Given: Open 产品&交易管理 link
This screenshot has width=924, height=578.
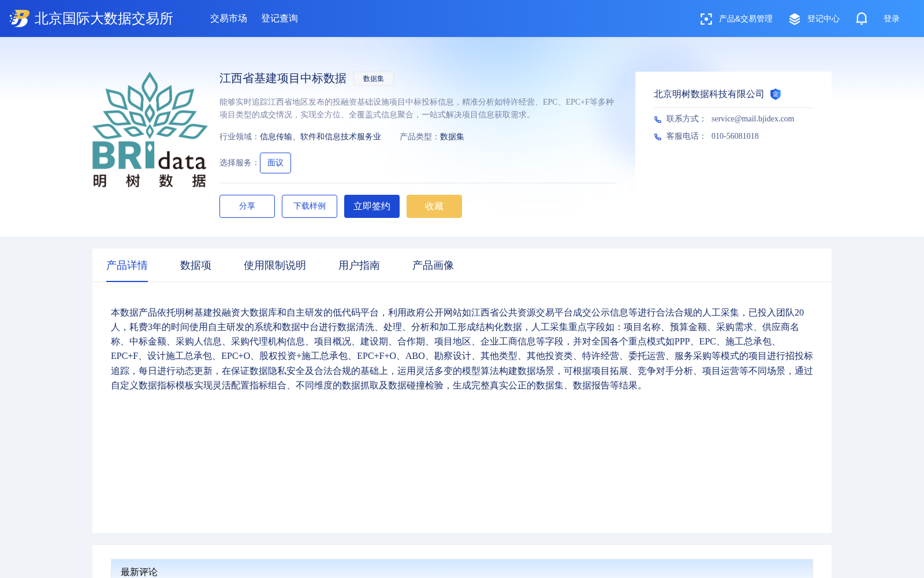Looking at the screenshot, I should (x=746, y=19).
